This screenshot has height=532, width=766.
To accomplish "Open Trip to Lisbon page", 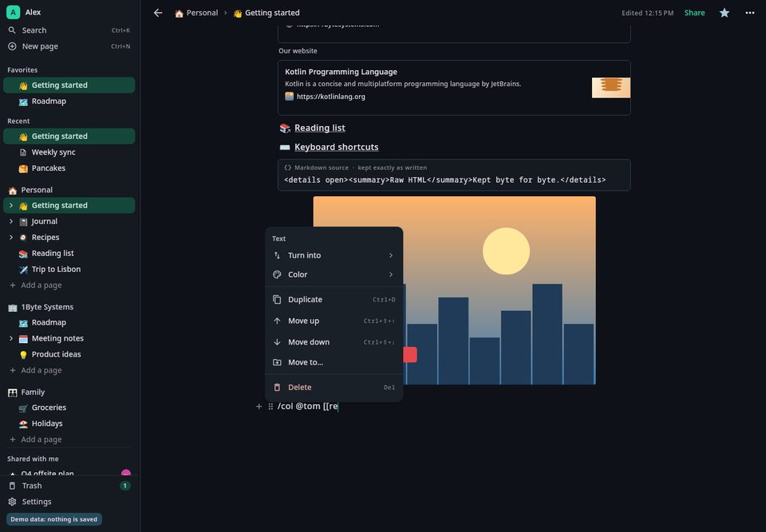I will tap(69, 269).
